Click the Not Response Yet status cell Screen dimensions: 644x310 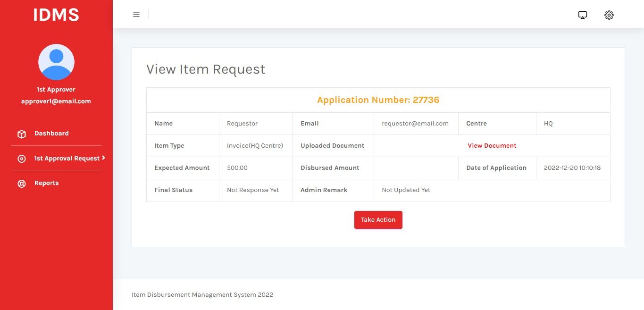pos(253,190)
